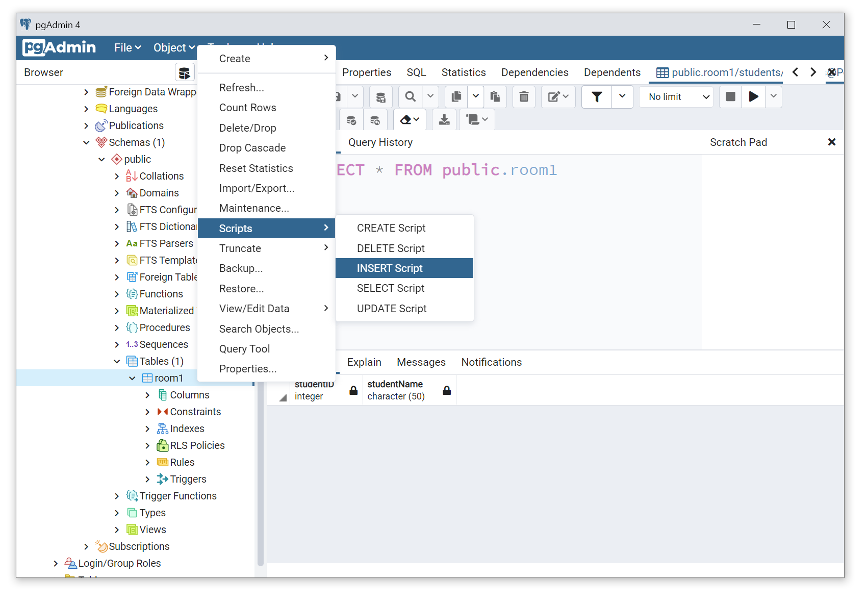Click the Delete trash icon in toolbar
Image resolution: width=868 pixels, height=604 pixels.
524,97
